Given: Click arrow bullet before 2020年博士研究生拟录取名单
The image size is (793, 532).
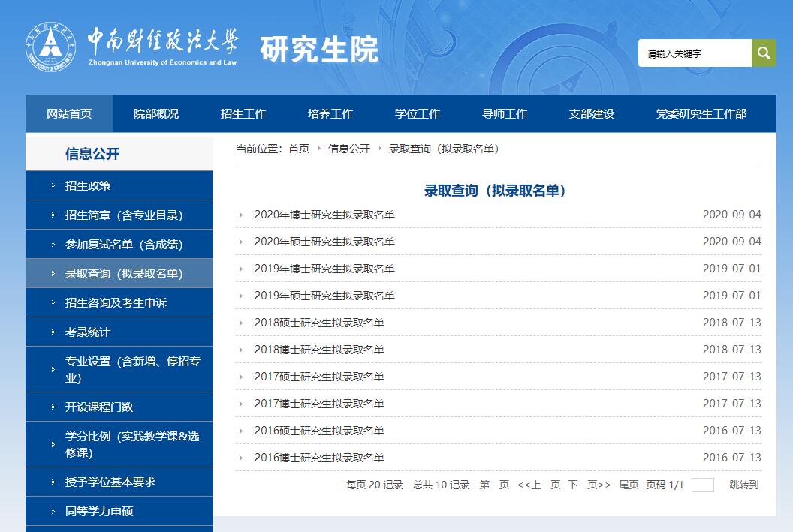Looking at the screenshot, I should [x=241, y=215].
